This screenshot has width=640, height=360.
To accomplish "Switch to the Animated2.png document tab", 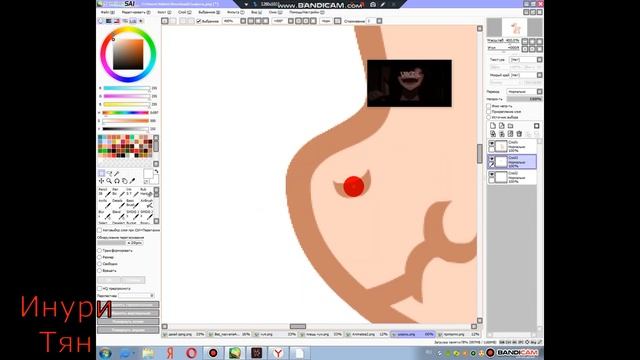I will (x=367, y=334).
